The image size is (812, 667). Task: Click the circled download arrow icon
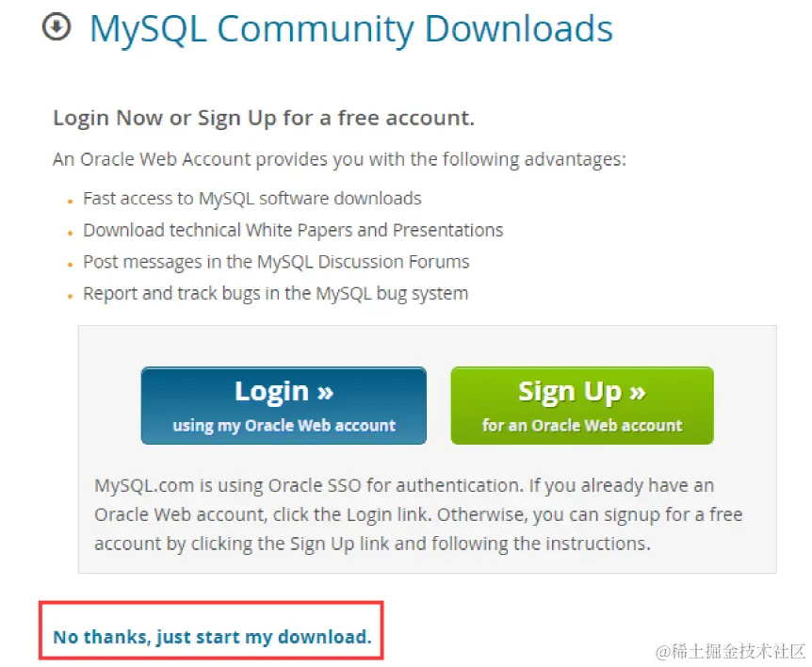coord(56,27)
